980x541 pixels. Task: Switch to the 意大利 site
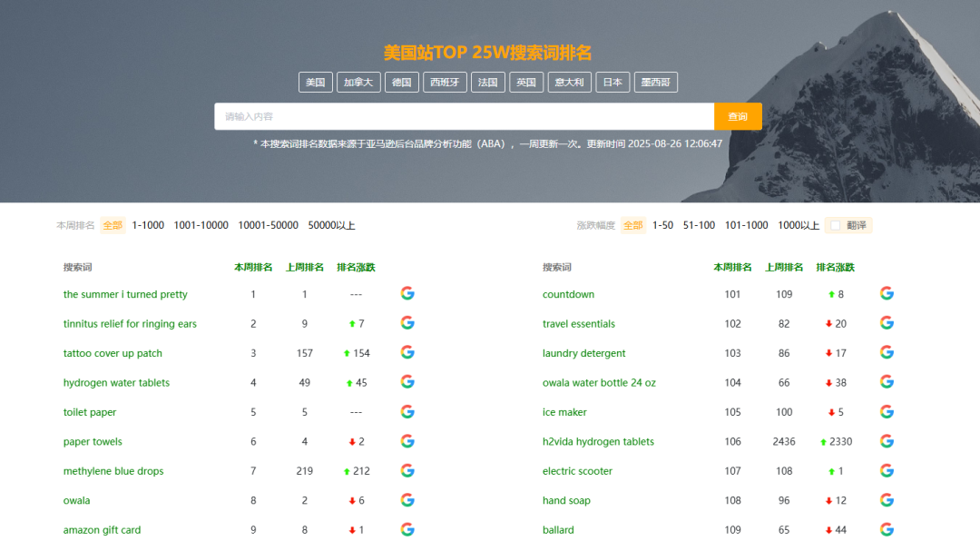click(x=569, y=82)
